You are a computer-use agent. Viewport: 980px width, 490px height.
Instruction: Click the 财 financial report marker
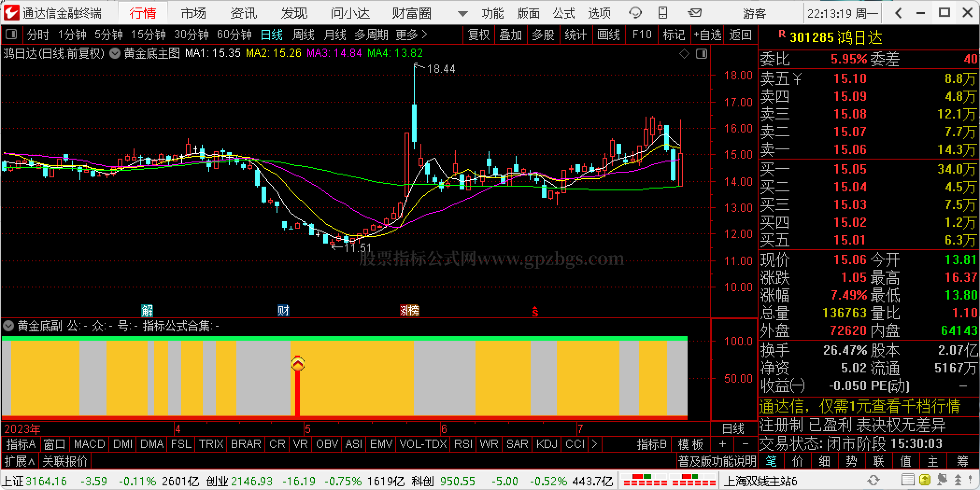coord(283,310)
